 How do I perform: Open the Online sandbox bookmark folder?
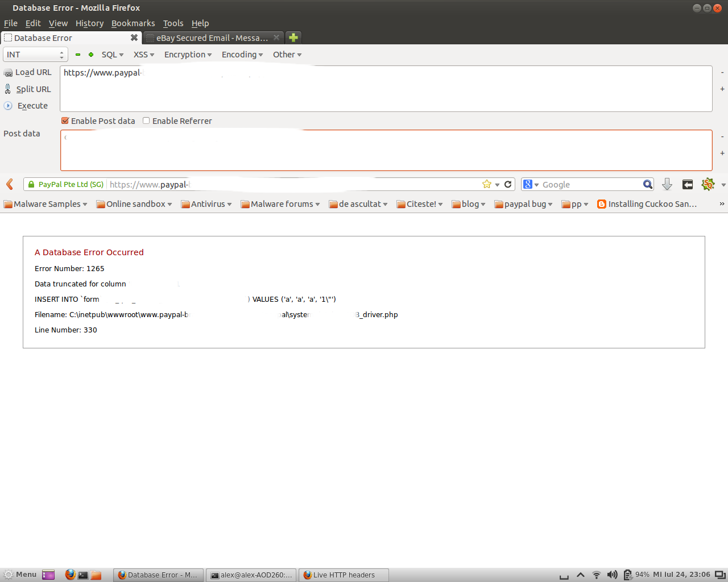(x=134, y=204)
